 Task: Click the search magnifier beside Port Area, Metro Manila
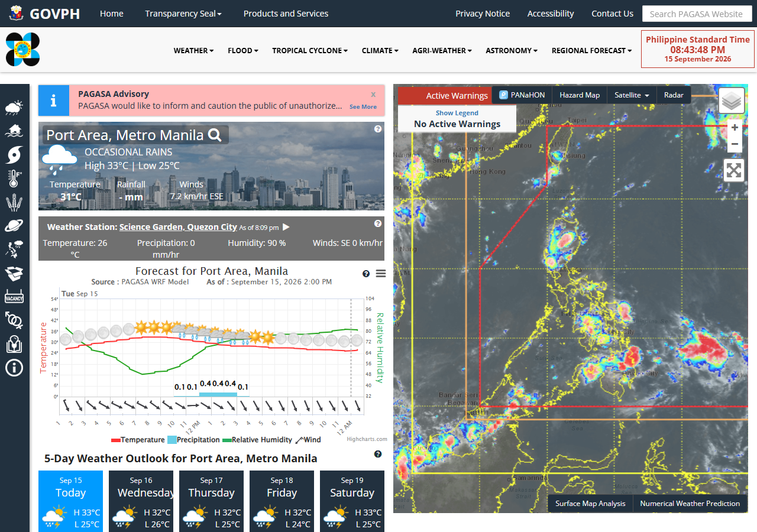[215, 135]
